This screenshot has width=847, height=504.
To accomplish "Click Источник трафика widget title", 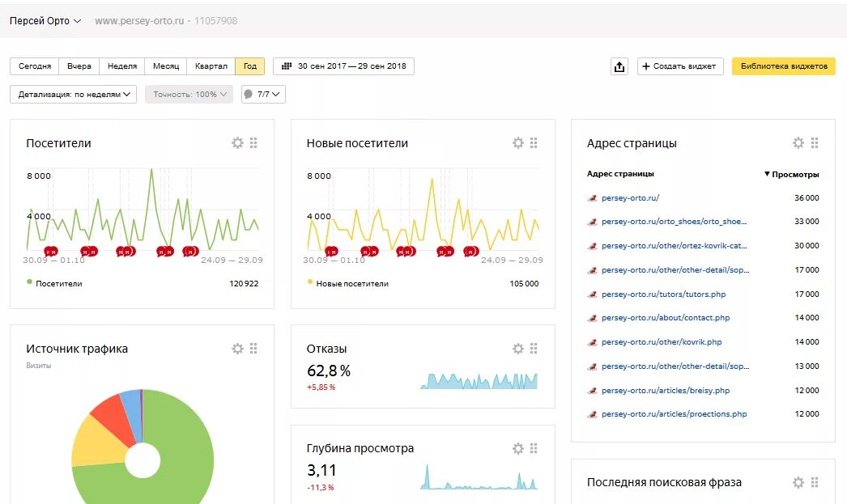I will pos(77,349).
